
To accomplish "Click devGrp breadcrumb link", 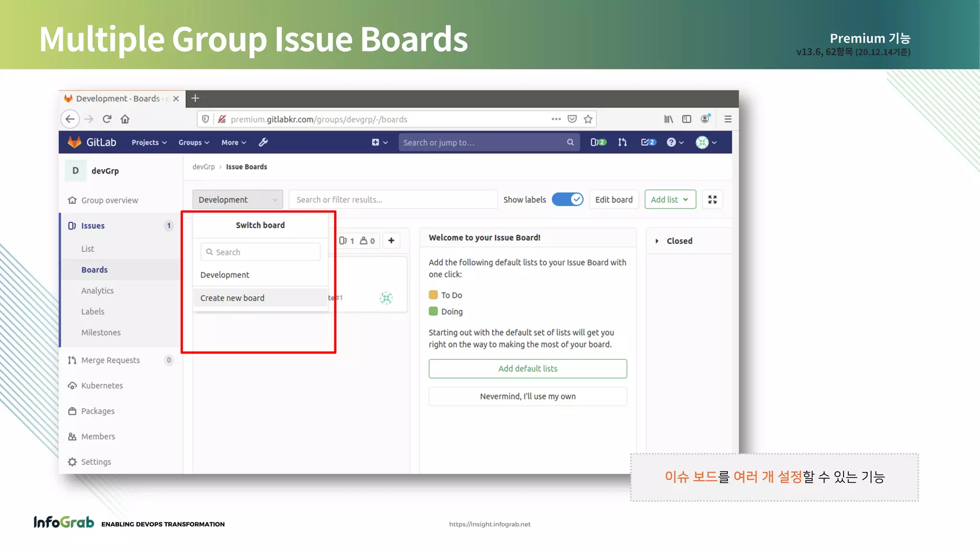I will click(x=203, y=167).
